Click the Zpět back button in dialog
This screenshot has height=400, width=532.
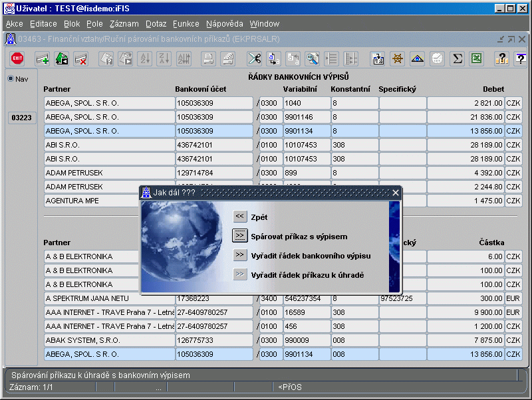(240, 217)
